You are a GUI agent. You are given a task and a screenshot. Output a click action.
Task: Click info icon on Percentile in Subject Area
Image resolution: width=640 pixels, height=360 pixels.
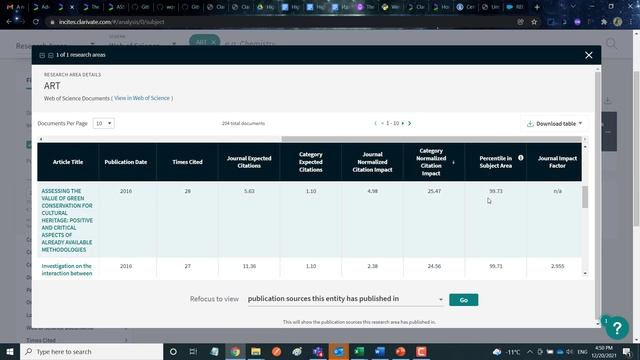click(x=521, y=158)
